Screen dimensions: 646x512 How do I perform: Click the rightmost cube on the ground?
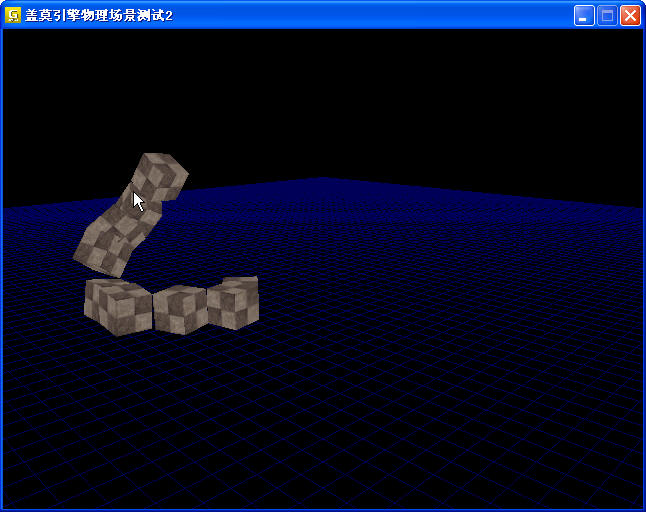coord(233,303)
